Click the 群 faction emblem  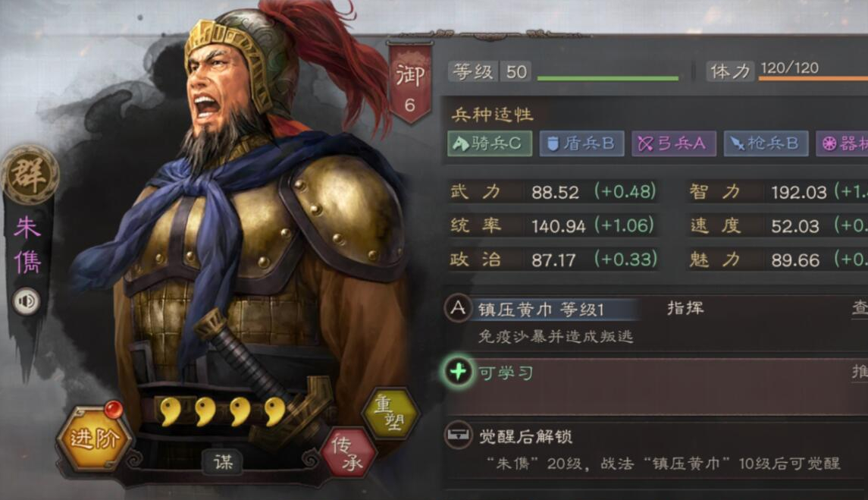29,174
